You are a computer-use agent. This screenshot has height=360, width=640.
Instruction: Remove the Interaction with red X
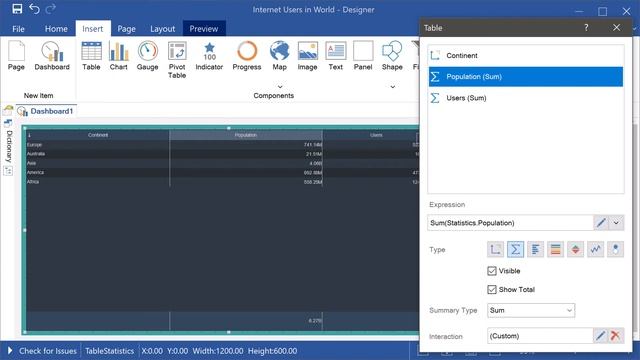point(615,336)
